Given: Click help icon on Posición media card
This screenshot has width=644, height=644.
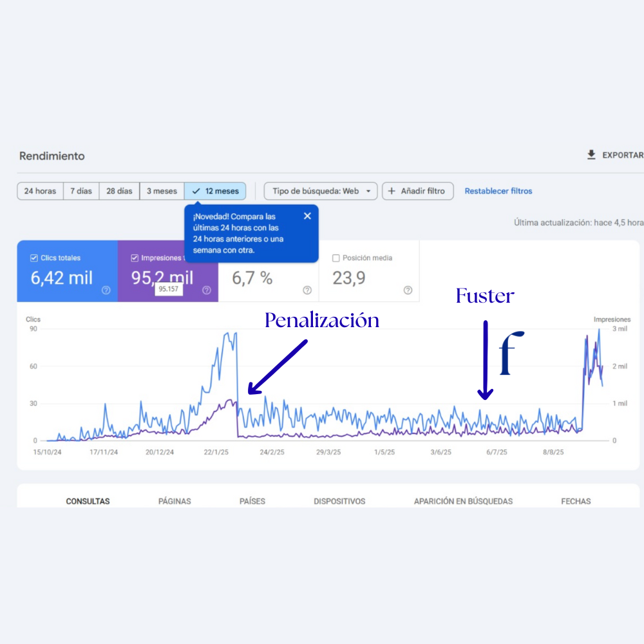Looking at the screenshot, I should [x=408, y=290].
